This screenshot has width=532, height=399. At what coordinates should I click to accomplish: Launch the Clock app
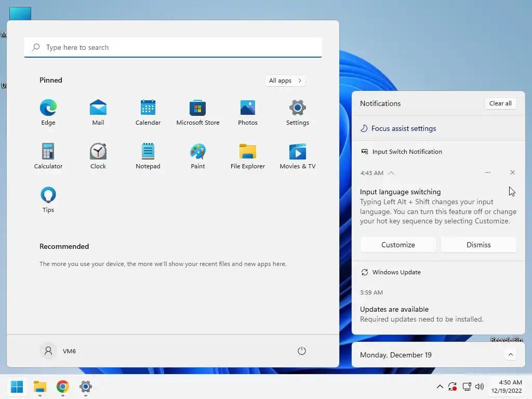click(98, 156)
